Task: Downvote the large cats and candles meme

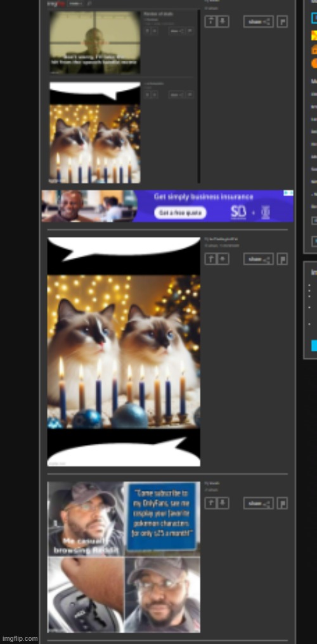Action: pos(223,259)
